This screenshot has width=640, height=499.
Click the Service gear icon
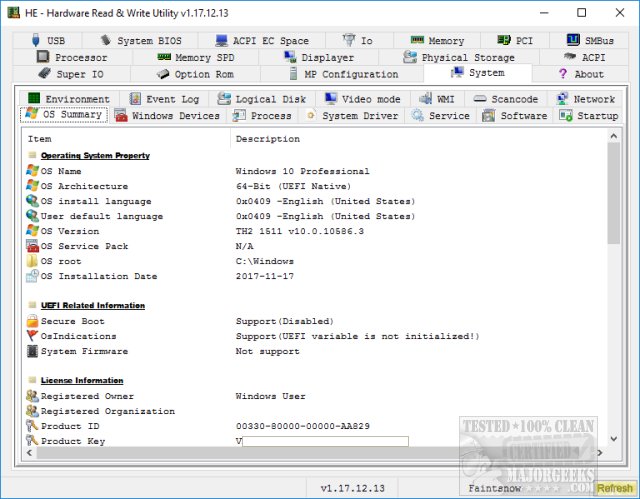click(417, 115)
